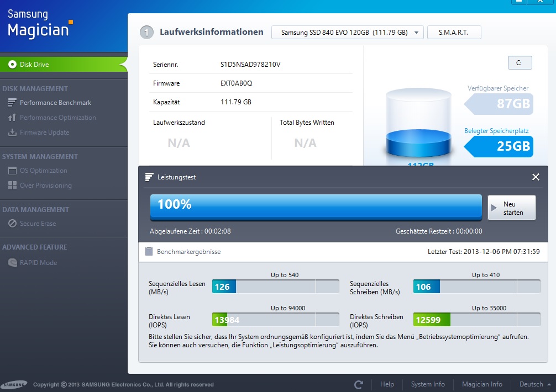
Task: Expand the Samsung SSD 840 EVO drive dropdown
Action: pyautogui.click(x=347, y=32)
